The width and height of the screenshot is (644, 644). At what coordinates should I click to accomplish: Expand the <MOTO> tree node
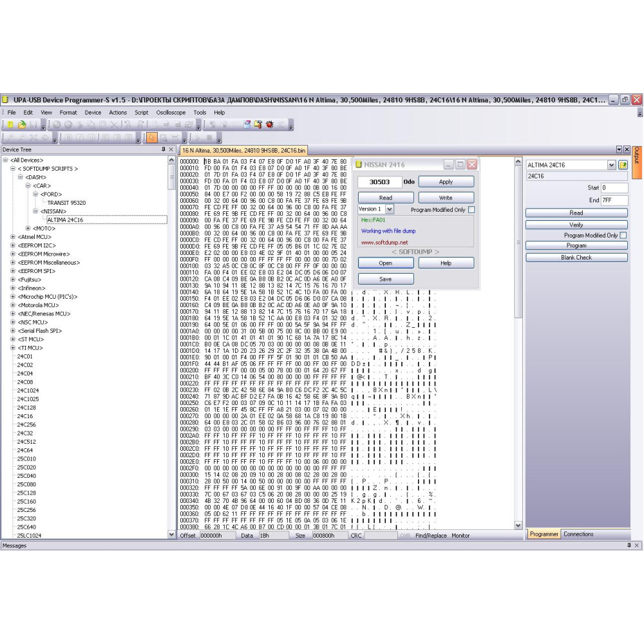tap(28, 229)
